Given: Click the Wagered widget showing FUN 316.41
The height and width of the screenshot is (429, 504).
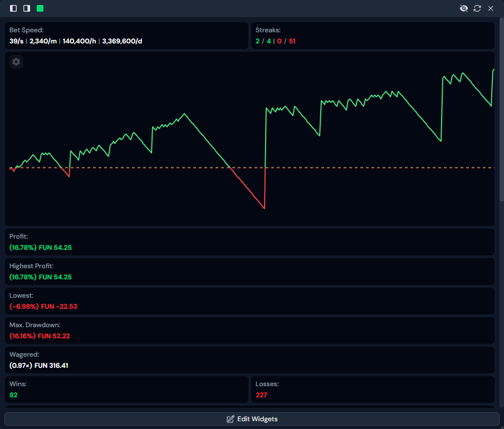Looking at the screenshot, I should [249, 360].
